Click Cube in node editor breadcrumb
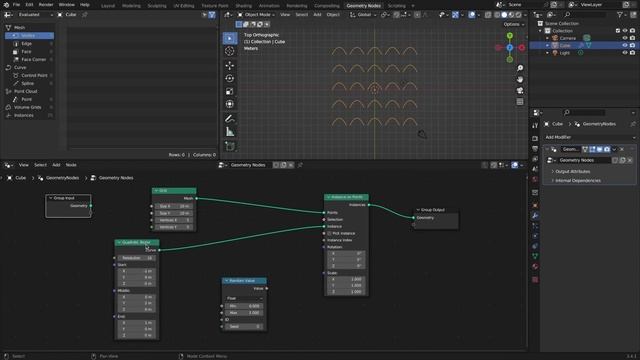Viewport: 640px width, 360px height. (20, 178)
